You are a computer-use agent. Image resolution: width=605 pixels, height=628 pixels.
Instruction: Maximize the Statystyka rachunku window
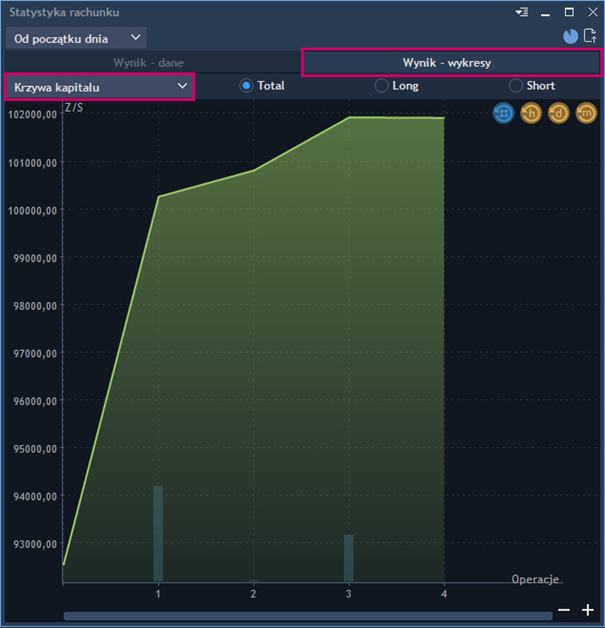[569, 12]
